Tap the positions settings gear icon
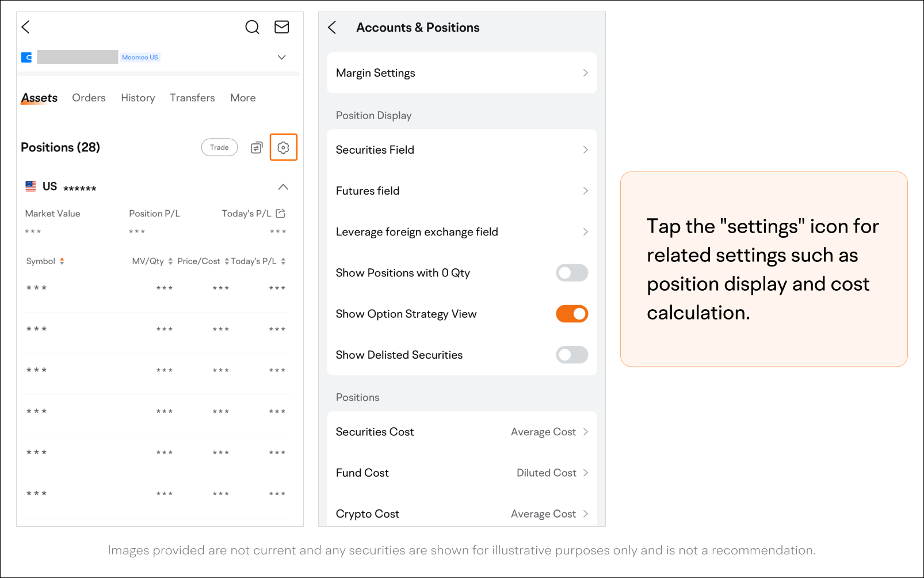924x578 pixels. click(x=283, y=147)
